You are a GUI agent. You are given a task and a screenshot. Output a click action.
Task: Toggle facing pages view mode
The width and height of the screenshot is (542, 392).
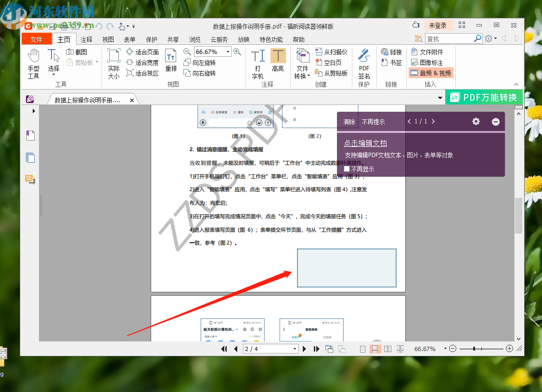(387, 348)
